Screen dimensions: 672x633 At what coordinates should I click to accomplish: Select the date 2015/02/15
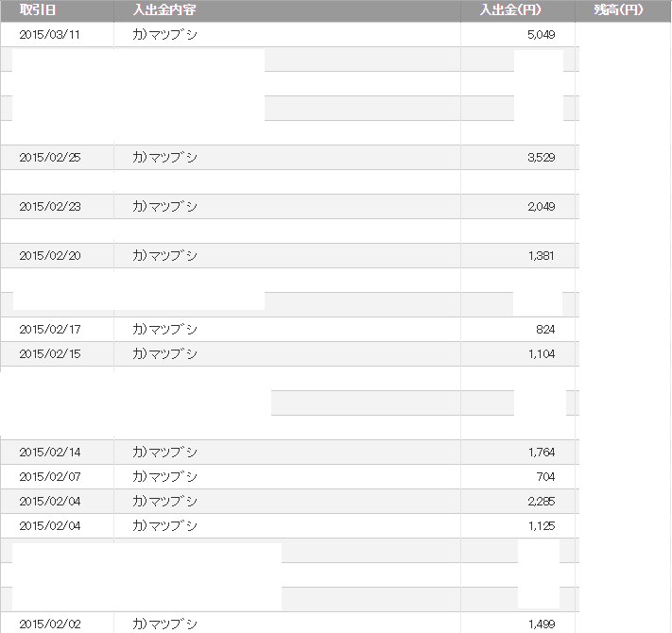[x=50, y=353]
